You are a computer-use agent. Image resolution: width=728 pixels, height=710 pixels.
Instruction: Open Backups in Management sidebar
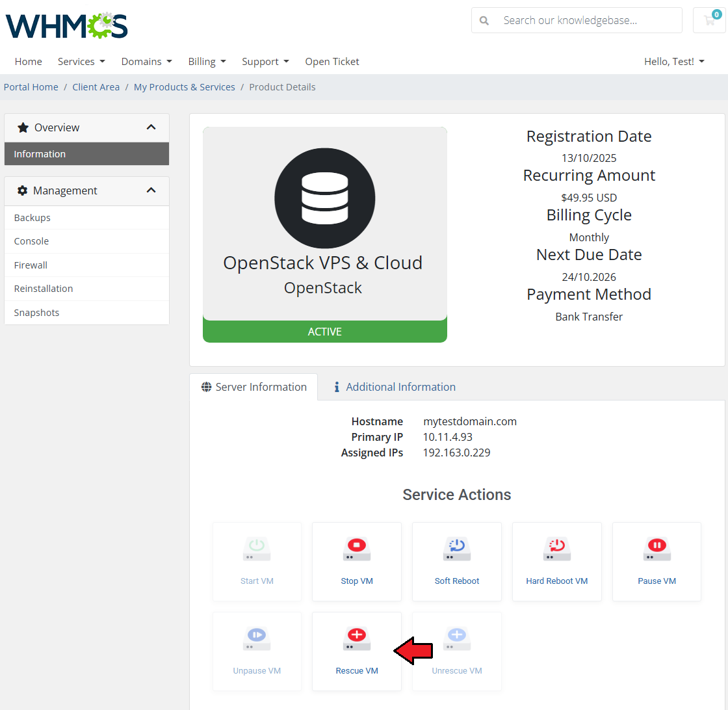(32, 218)
